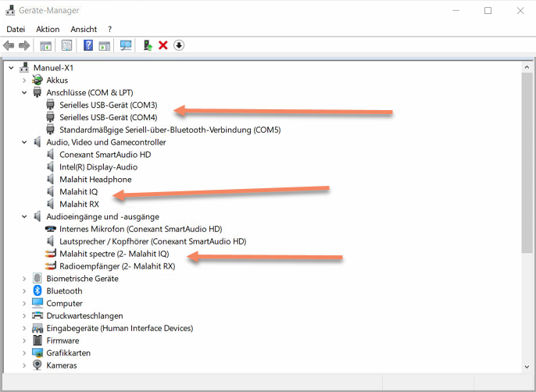Select Internes Mikrofon (Conexant SmartAudio HD)
The image size is (536, 392).
tap(141, 229)
